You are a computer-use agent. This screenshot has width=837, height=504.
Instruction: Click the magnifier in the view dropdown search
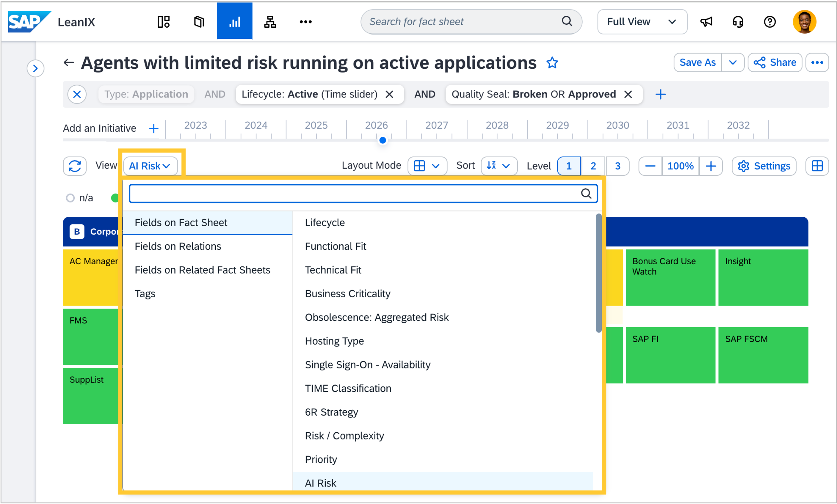[x=586, y=194]
